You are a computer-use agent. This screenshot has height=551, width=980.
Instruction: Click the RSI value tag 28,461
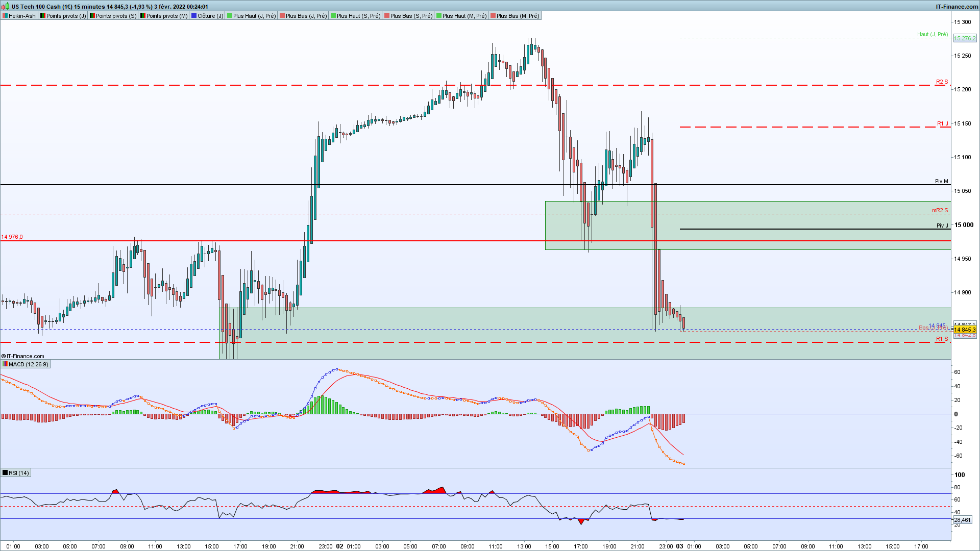tap(962, 520)
